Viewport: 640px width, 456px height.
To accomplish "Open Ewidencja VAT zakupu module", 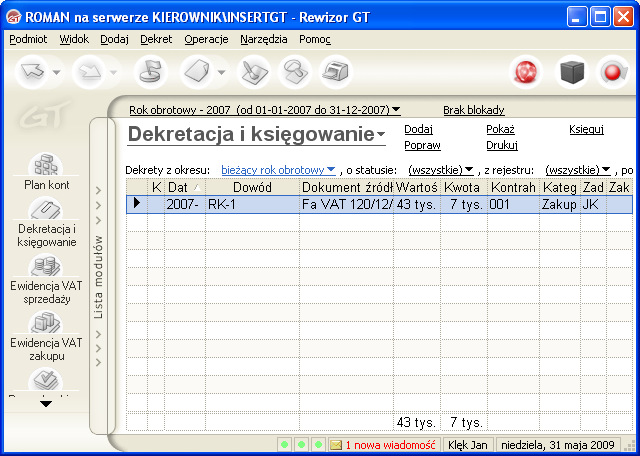I will (46, 336).
